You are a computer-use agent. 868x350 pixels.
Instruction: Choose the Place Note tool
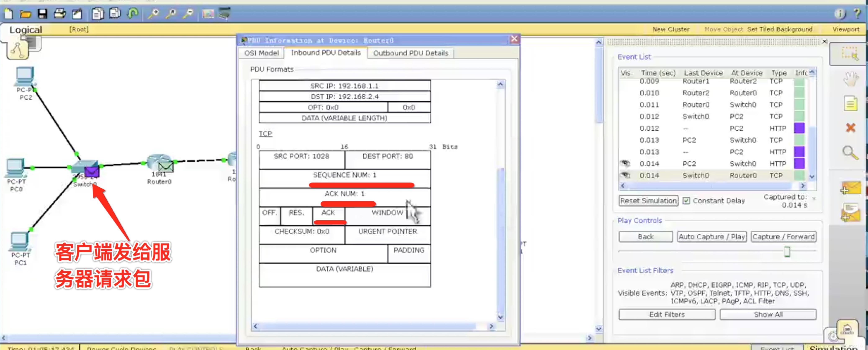850,104
